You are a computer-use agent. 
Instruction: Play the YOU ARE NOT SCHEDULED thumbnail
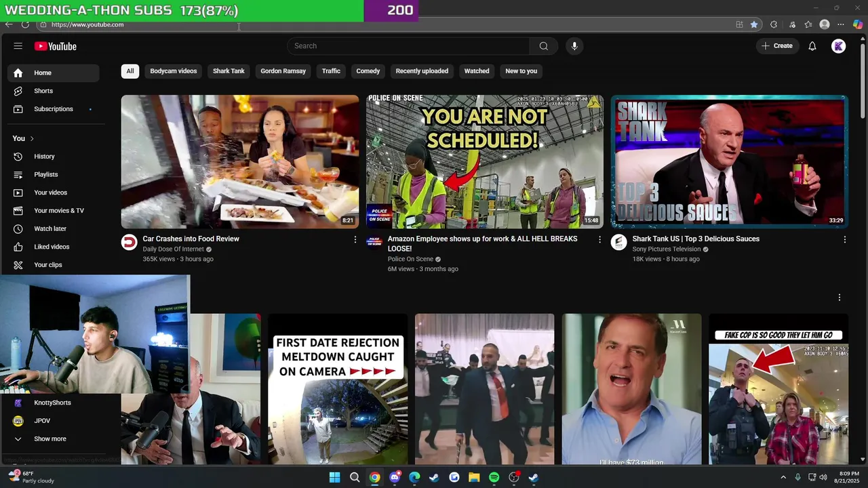pos(485,161)
